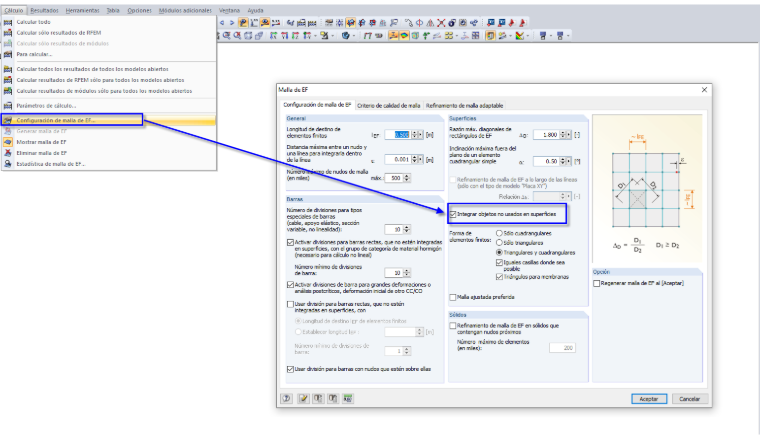Toggle Integrar objetos no usados en superficies
The height and width of the screenshot is (439, 760).
pos(453,214)
